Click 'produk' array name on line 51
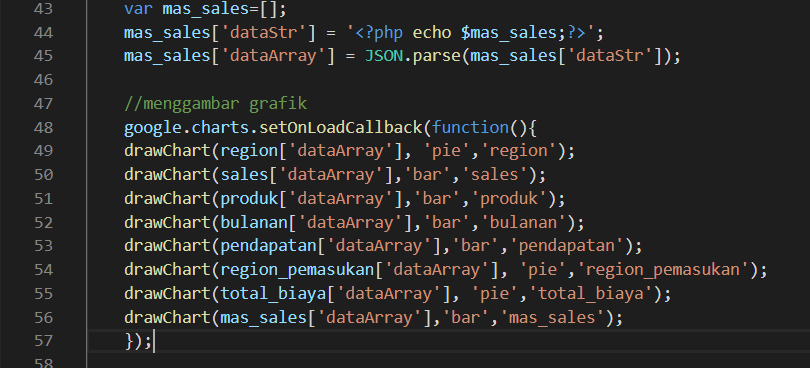The height and width of the screenshot is (368, 810). [x=249, y=198]
